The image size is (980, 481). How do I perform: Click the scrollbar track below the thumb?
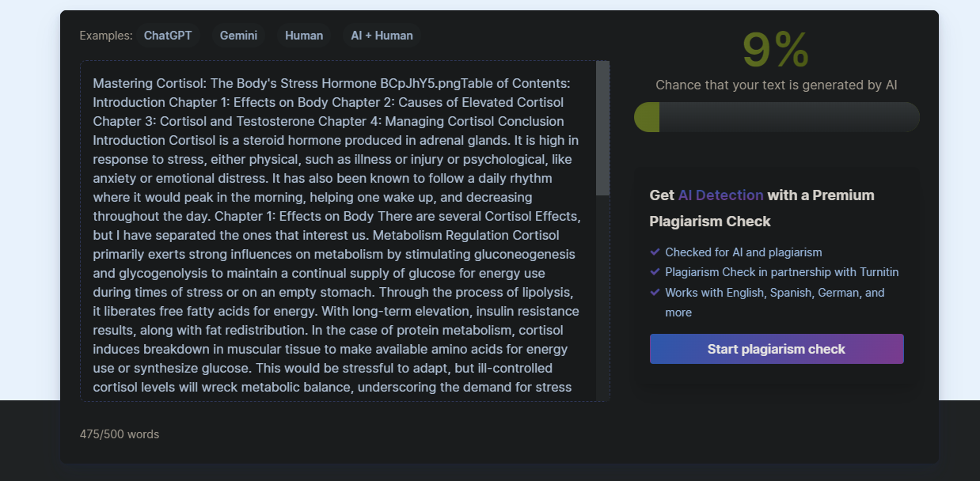602,301
